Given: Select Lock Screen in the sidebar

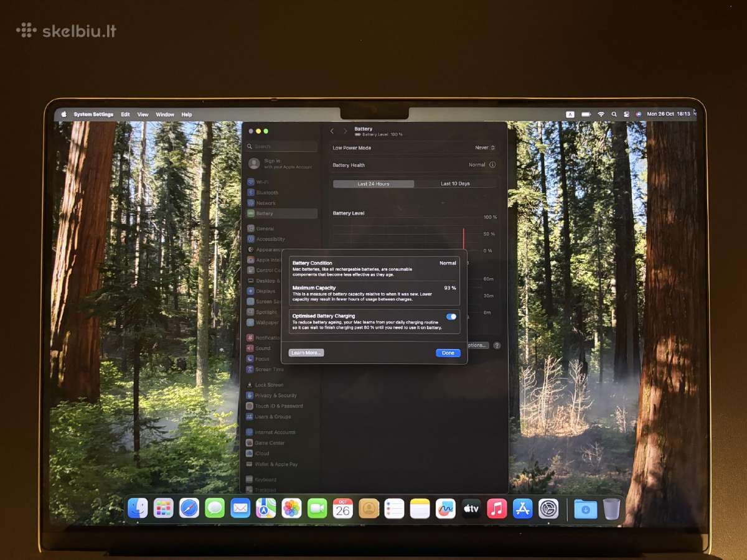Looking at the screenshot, I should (x=281, y=385).
